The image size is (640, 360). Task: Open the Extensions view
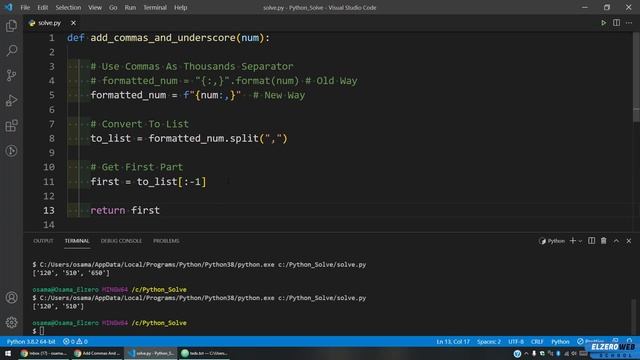(x=11, y=126)
